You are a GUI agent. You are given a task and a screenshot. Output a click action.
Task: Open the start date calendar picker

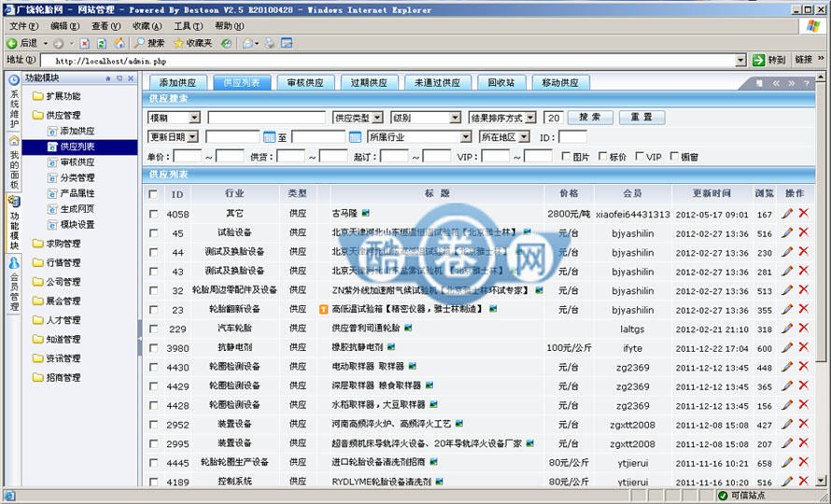tap(269, 137)
